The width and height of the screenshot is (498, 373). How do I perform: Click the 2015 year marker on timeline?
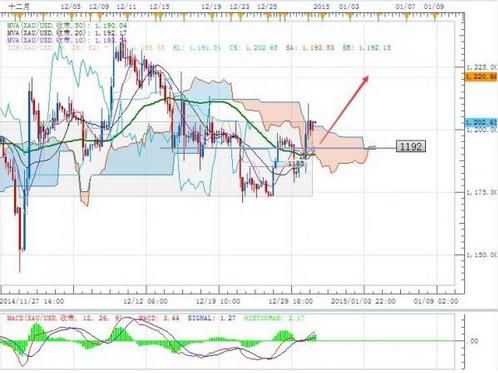(x=322, y=6)
